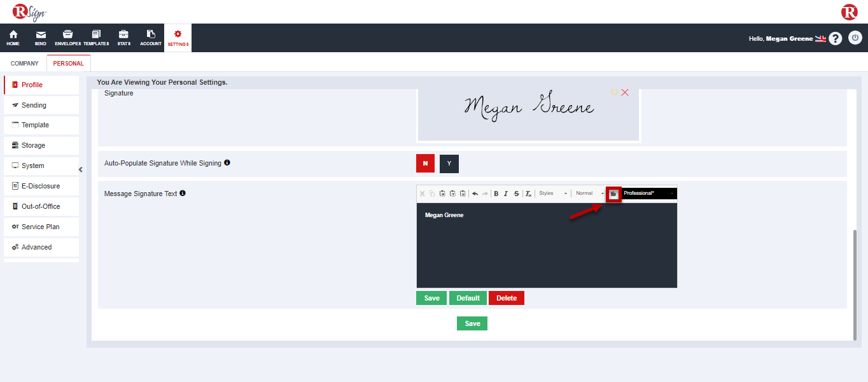This screenshot has height=382, width=868.
Task: Click inside the signature text editor area
Action: [547, 245]
